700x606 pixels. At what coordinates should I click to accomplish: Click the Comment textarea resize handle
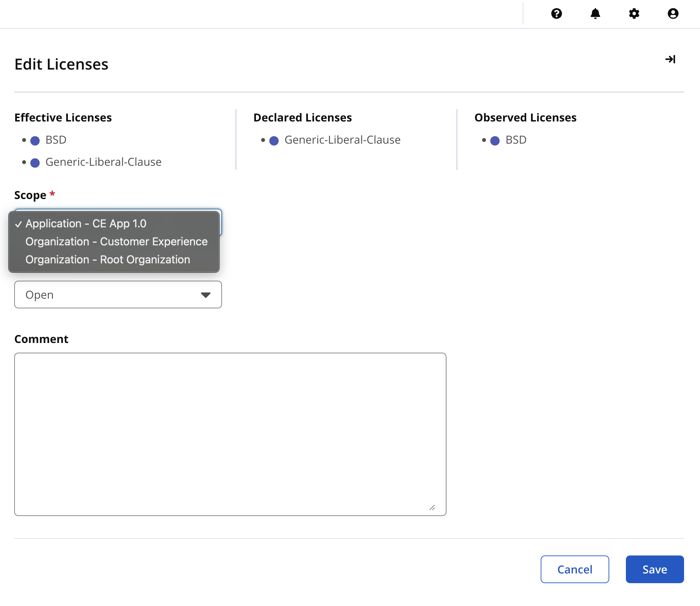tap(432, 508)
